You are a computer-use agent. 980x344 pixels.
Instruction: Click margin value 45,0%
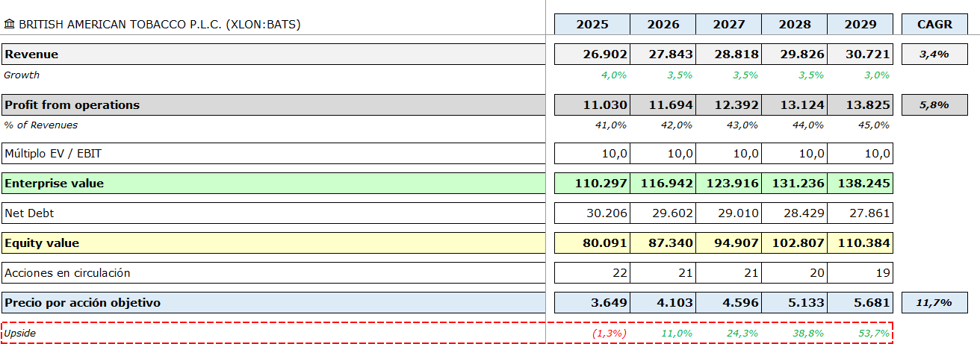pos(874,125)
